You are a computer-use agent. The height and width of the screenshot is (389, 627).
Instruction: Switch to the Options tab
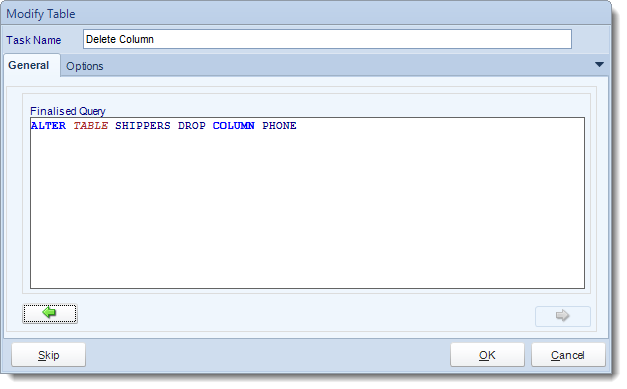(x=84, y=66)
